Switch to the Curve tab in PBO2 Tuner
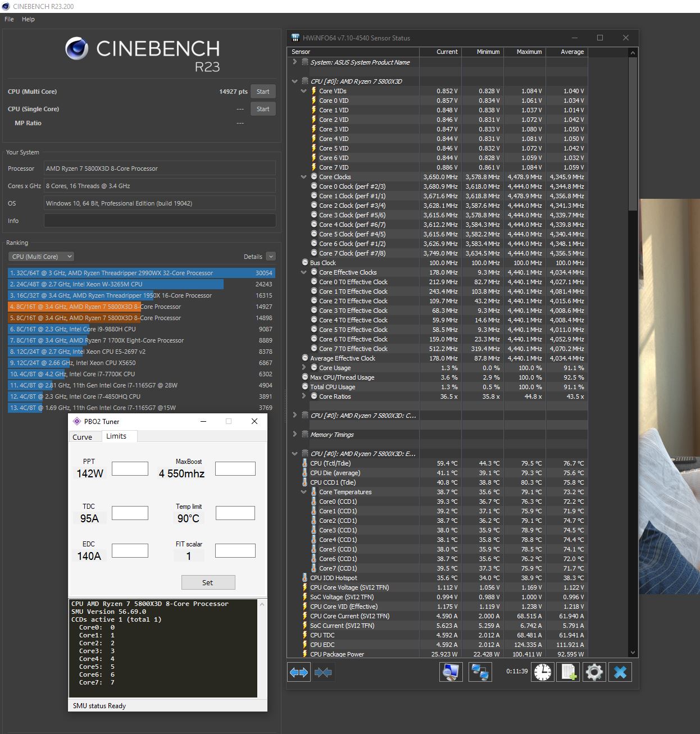This screenshot has width=700, height=734. [83, 437]
